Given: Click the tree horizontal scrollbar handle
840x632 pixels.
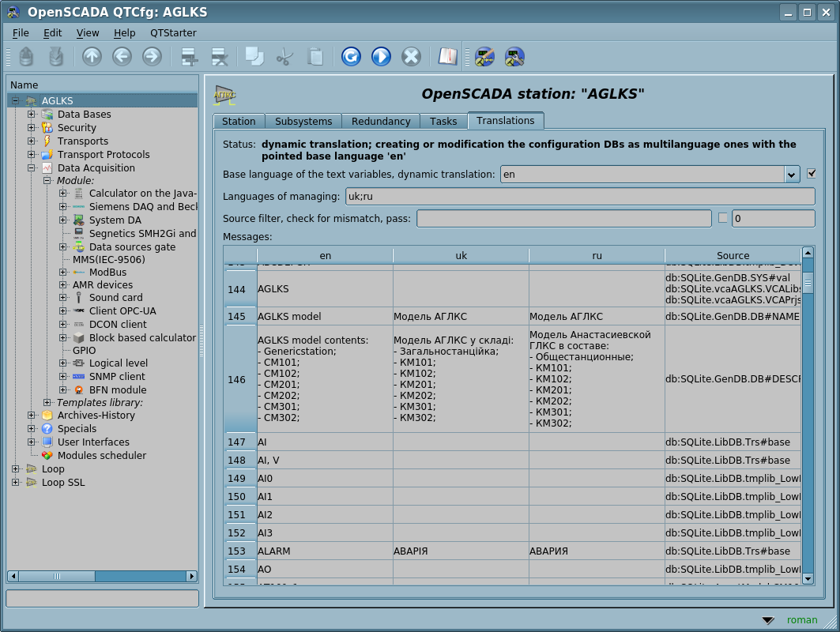Looking at the screenshot, I should click(57, 576).
